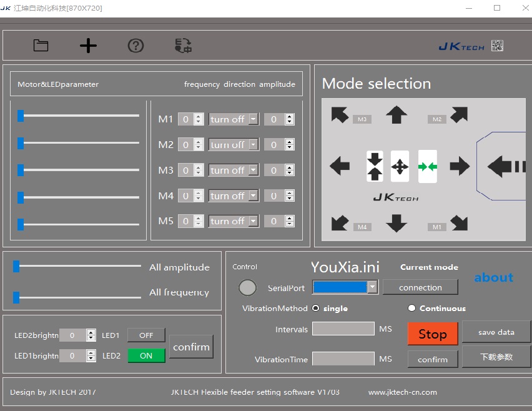
Task: Click the M2 label tag
Action: pyautogui.click(x=437, y=119)
